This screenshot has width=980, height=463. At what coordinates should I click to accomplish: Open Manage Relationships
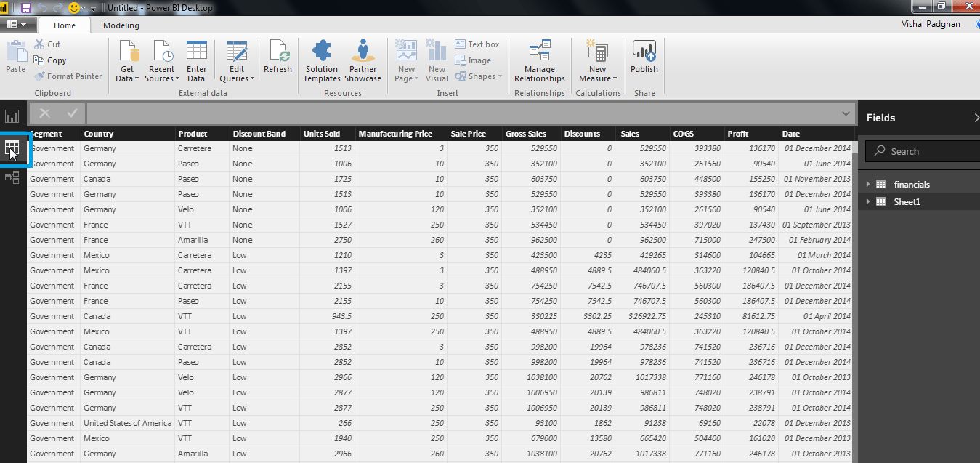pos(540,62)
